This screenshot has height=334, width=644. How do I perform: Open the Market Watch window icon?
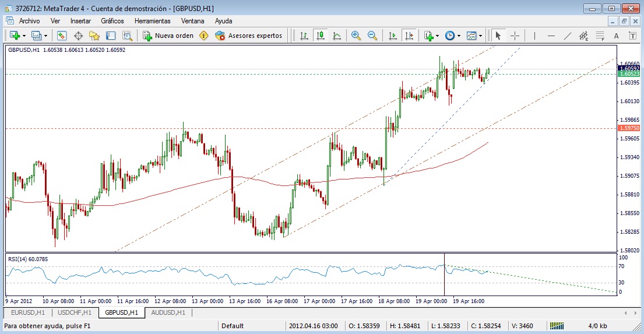(x=62, y=36)
